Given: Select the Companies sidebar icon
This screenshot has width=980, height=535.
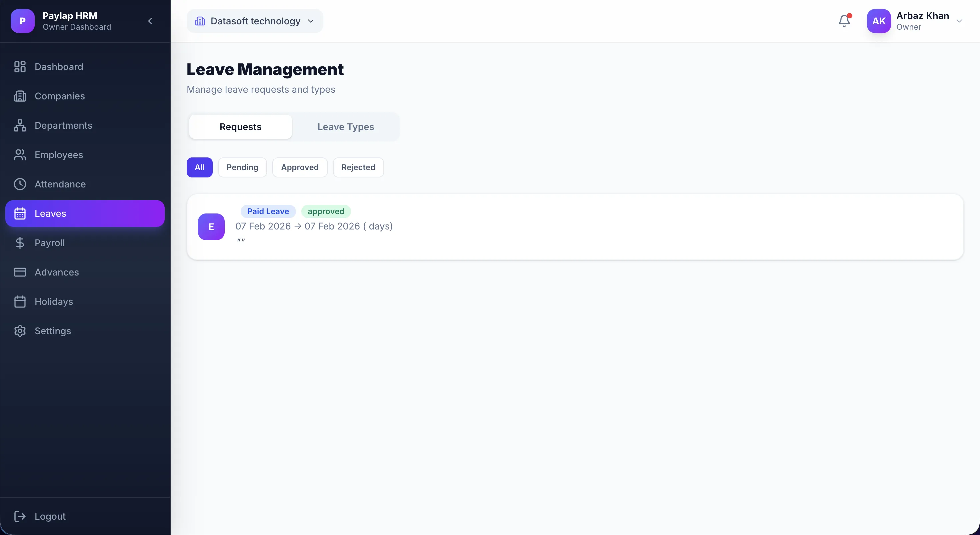Looking at the screenshot, I should click(20, 96).
